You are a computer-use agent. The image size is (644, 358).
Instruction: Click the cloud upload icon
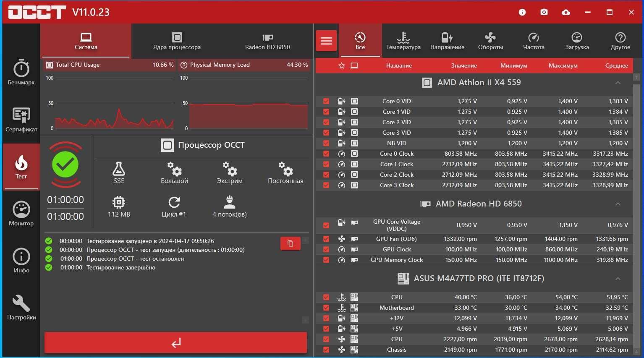566,12
